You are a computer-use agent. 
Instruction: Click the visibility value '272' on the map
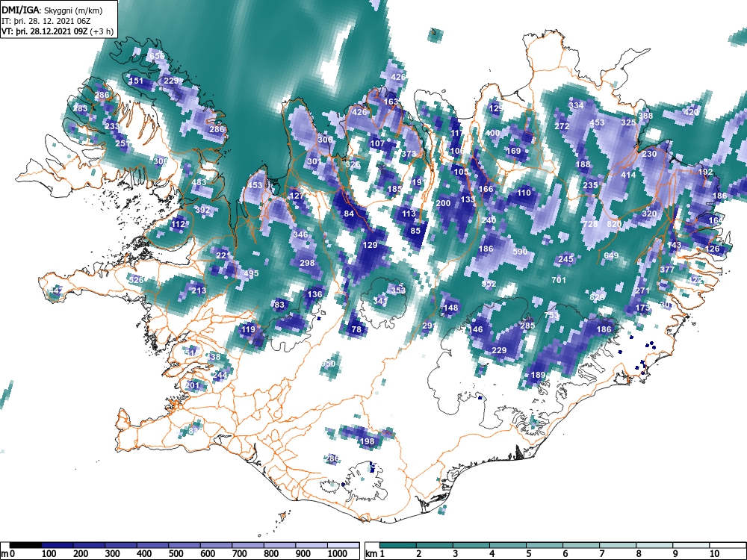562,126
